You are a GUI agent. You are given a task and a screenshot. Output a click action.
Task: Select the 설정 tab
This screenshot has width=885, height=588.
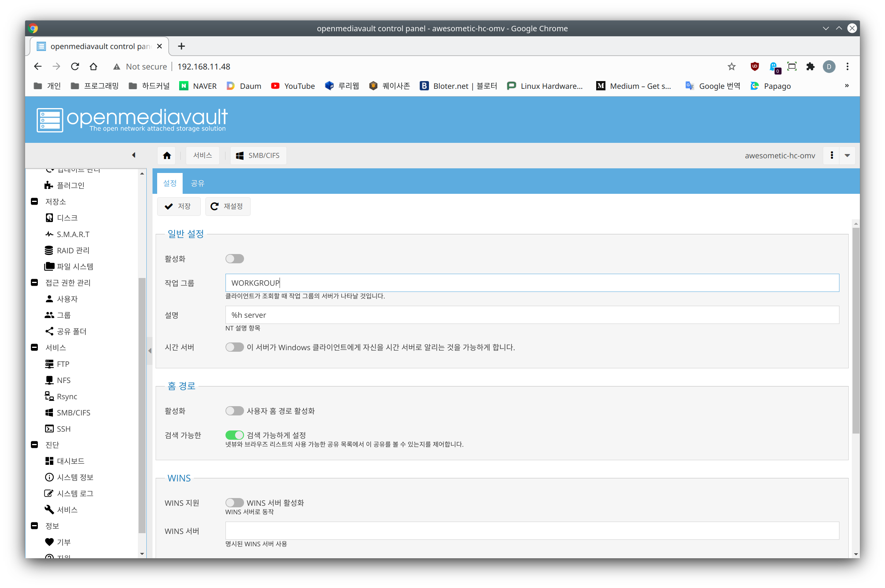coord(170,183)
